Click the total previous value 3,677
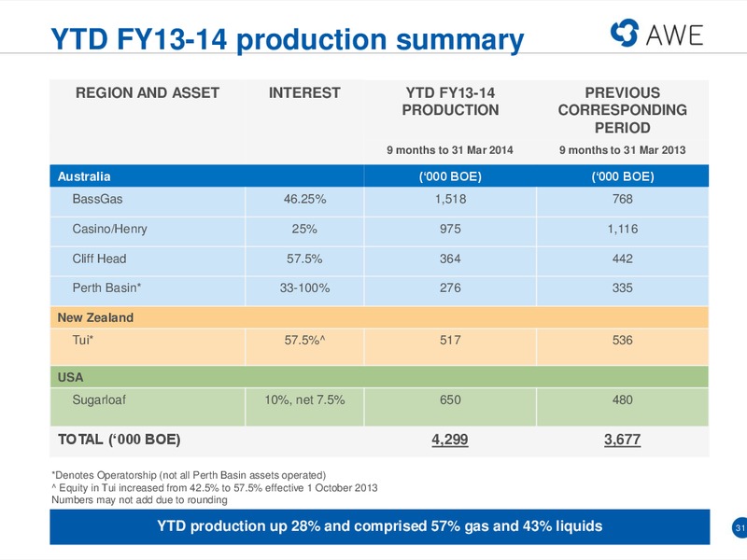Image resolution: width=747 pixels, height=560 pixels. (x=622, y=439)
